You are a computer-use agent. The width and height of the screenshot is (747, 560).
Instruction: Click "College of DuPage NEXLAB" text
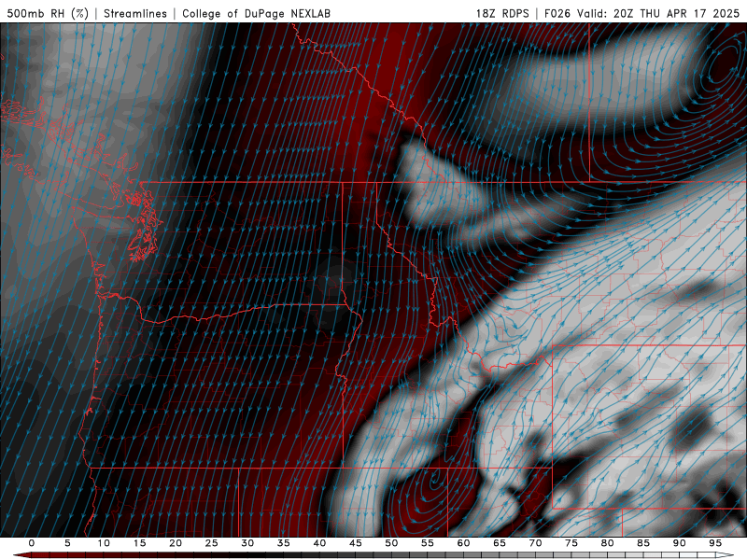[x=256, y=13]
